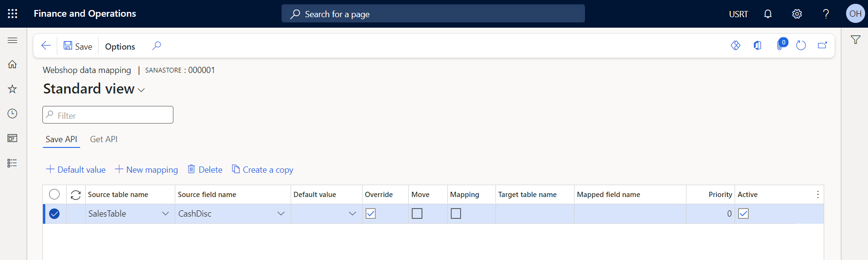Open Workspaces icon in the sidebar
Viewport: 868px width, 260px height.
(x=13, y=138)
